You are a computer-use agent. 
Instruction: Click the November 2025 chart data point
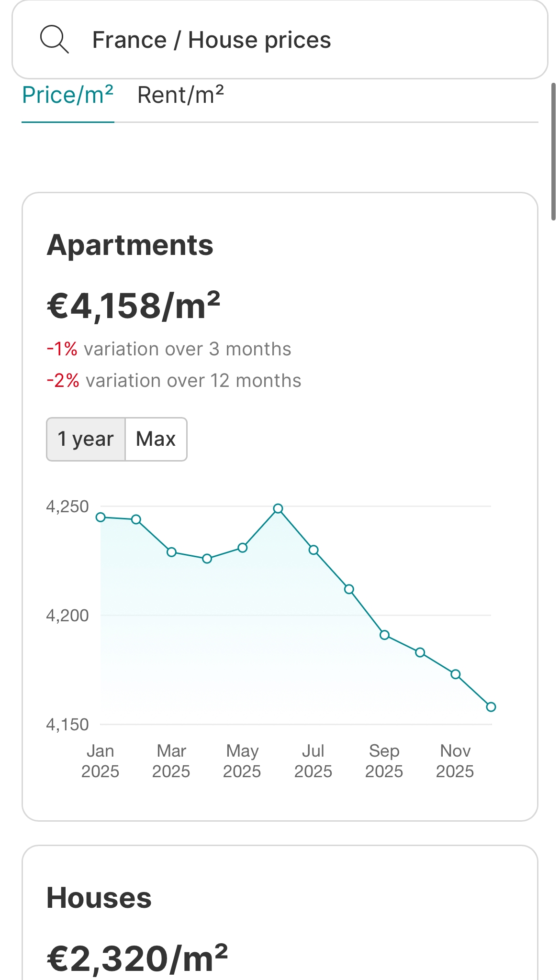click(456, 674)
